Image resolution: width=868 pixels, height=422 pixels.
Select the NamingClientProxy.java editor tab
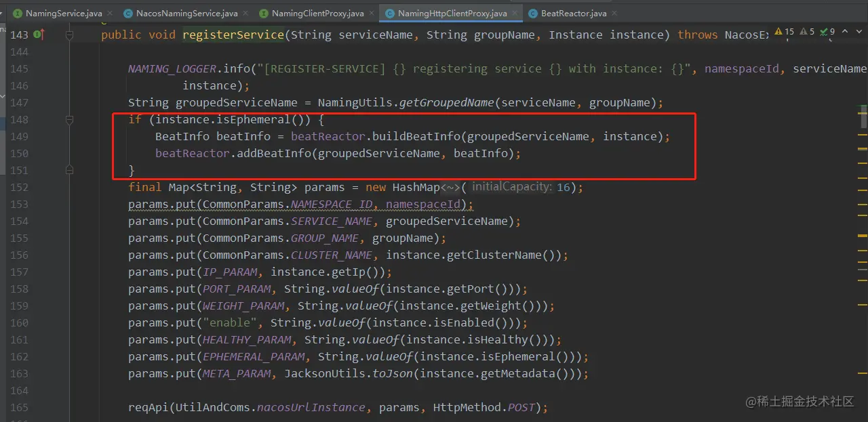[x=317, y=13]
